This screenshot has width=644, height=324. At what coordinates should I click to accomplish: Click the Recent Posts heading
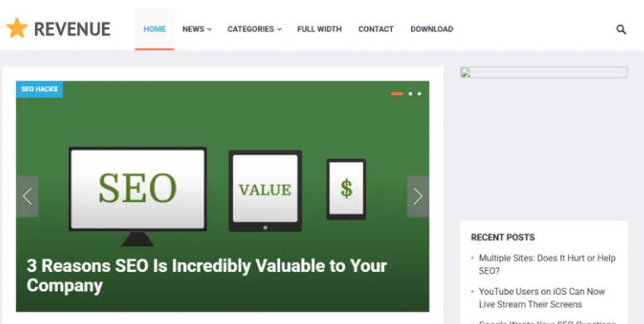pyautogui.click(x=503, y=237)
